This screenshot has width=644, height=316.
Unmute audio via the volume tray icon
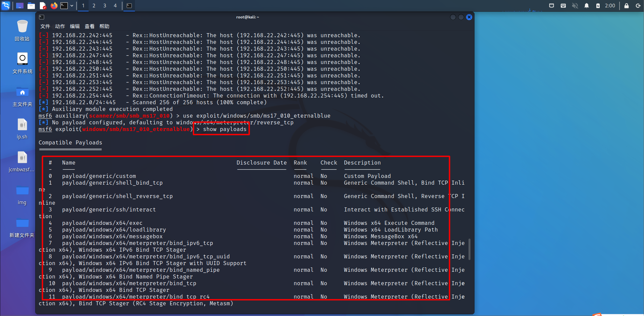(575, 6)
